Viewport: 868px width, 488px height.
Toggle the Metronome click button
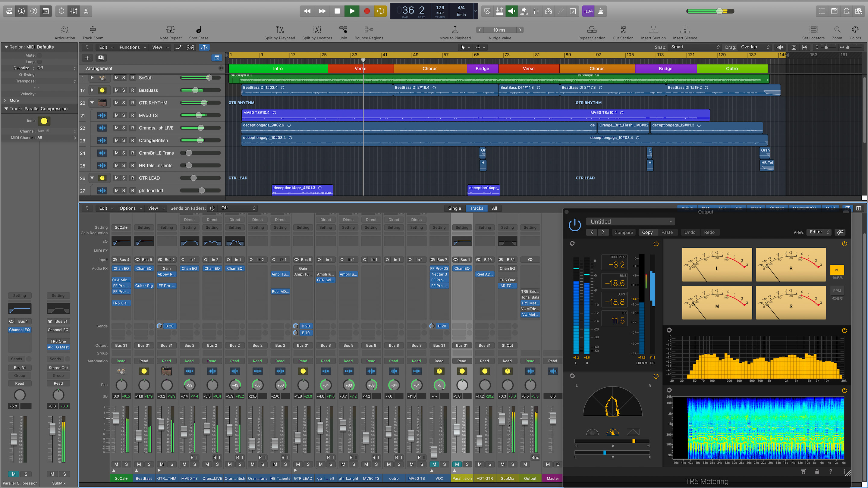click(601, 11)
